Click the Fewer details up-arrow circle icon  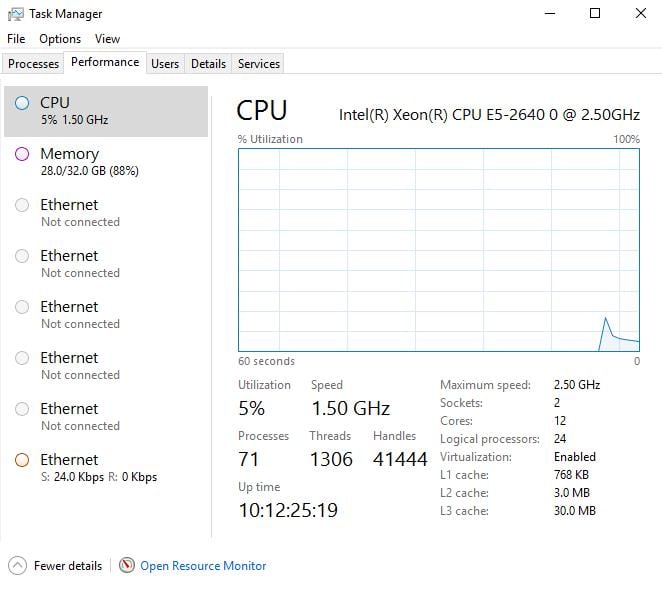pos(17,566)
